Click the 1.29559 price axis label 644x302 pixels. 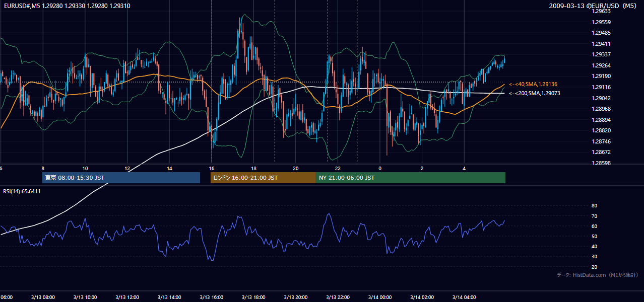click(x=601, y=22)
